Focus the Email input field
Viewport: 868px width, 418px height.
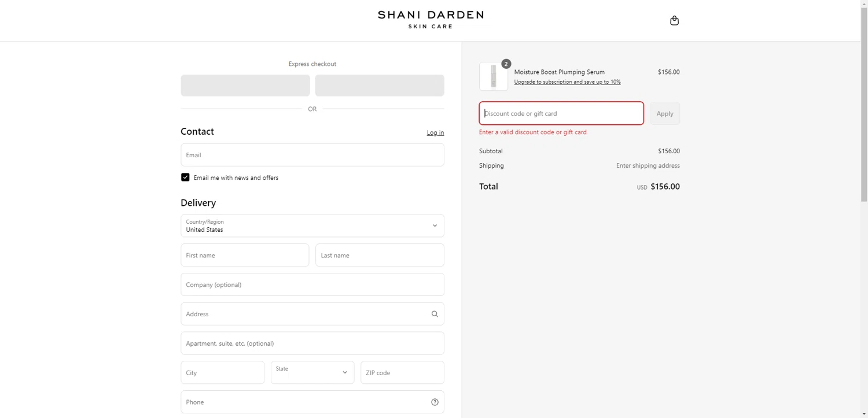coord(312,155)
